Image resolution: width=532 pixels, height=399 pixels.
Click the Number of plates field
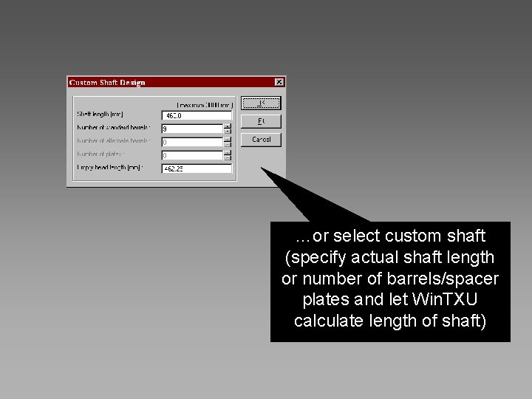pos(192,155)
